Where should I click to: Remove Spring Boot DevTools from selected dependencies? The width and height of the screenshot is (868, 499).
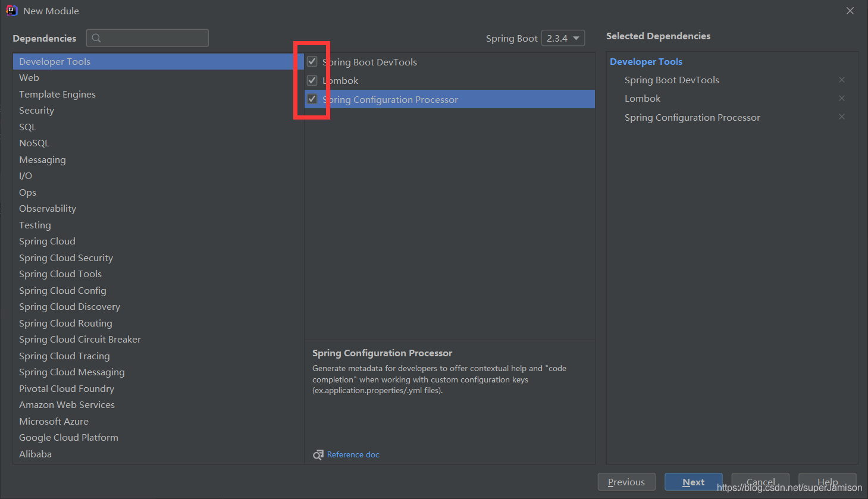tap(842, 80)
